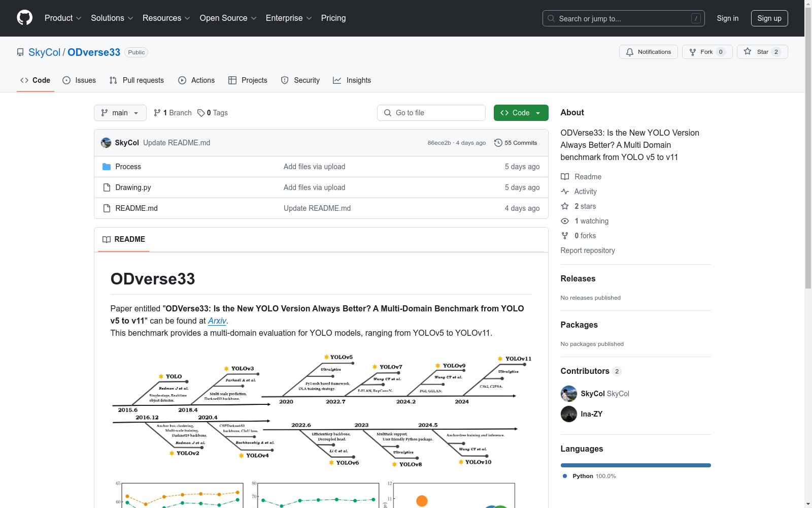Click the SkyCol commit author avatar
The height and width of the screenshot is (508, 812).
click(106, 143)
